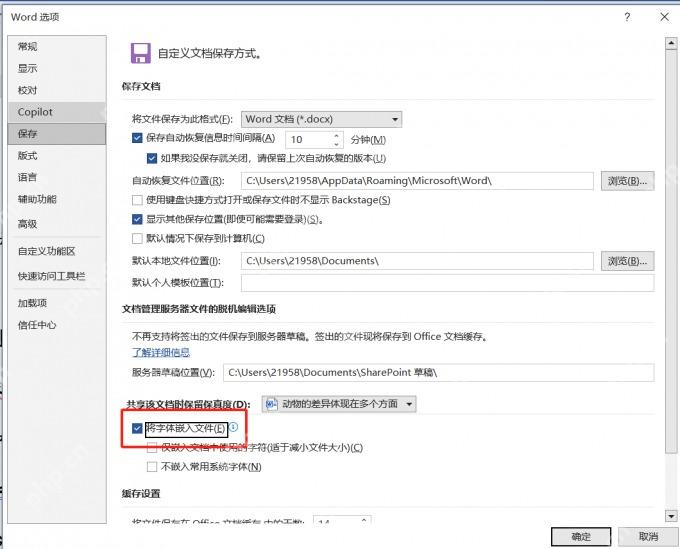
Task: Click the autosave minutes value field
Action: pos(308,140)
